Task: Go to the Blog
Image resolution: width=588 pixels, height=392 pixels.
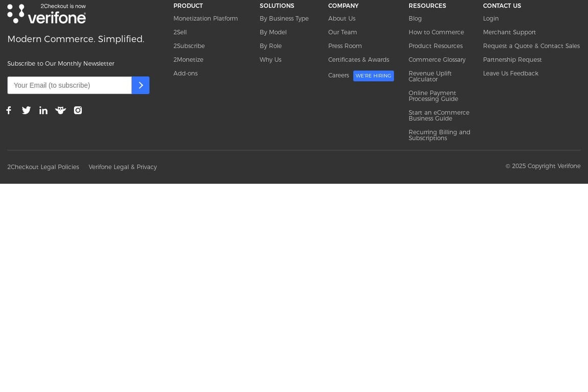Action: tap(415, 18)
